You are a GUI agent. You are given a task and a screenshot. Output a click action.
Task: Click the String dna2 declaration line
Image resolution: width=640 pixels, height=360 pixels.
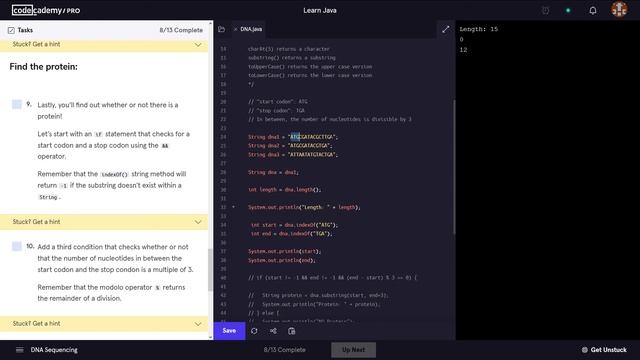tap(290, 145)
